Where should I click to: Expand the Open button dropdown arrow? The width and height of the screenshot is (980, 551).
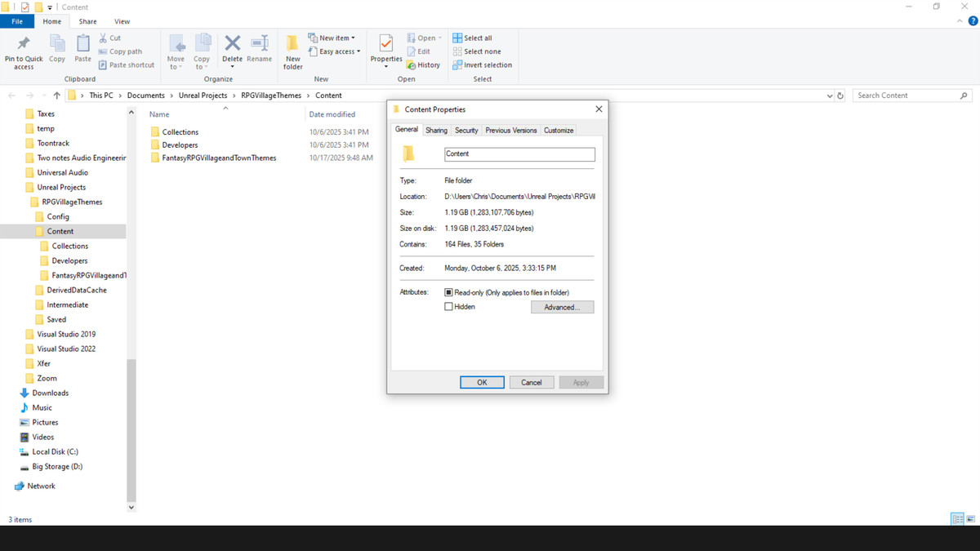point(439,37)
